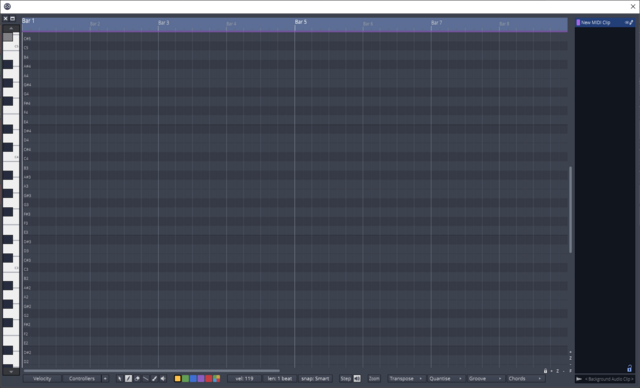Click the clip options icon beside New MIDI Clip
This screenshot has height=388, width=640.
pos(629,22)
